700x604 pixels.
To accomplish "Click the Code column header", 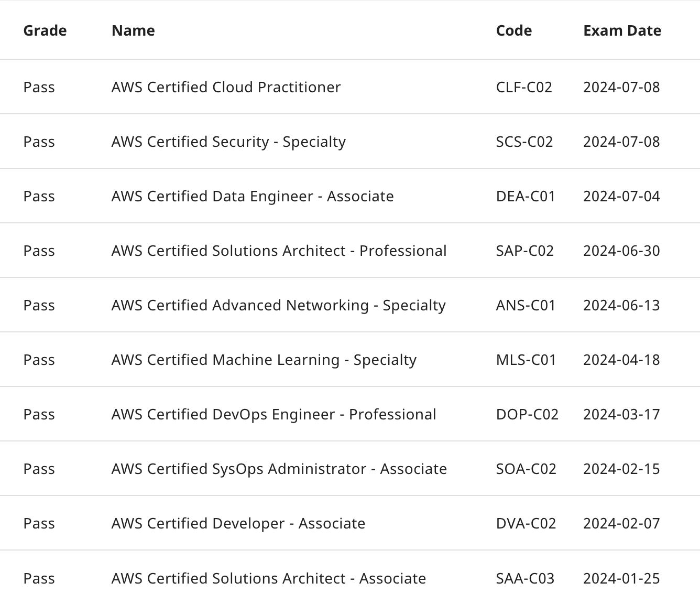I will point(514,30).
